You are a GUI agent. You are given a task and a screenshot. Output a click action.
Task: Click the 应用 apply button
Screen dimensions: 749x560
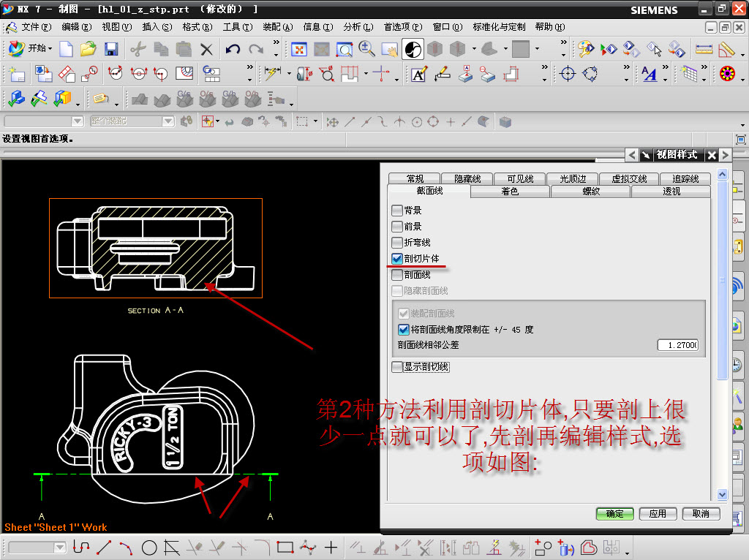(658, 514)
